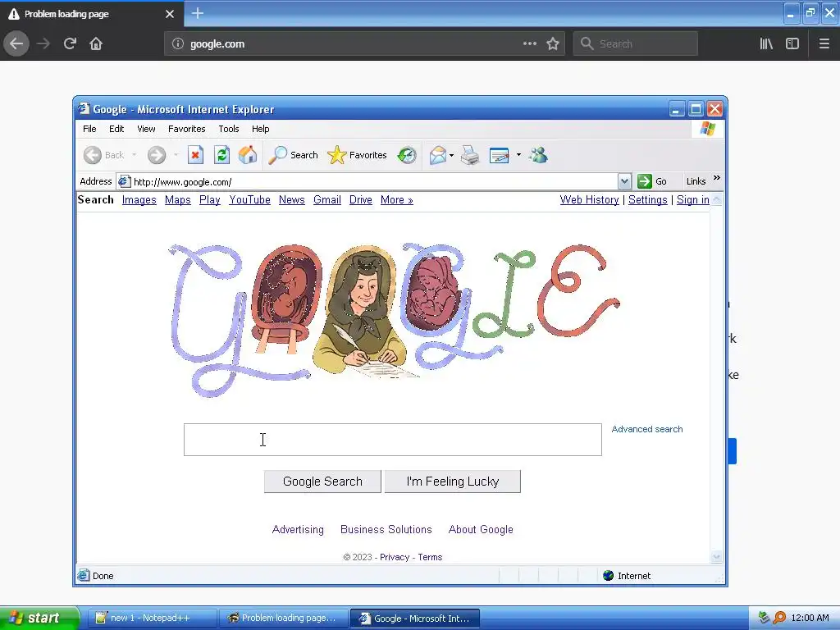Open About Google link

pos(481,529)
